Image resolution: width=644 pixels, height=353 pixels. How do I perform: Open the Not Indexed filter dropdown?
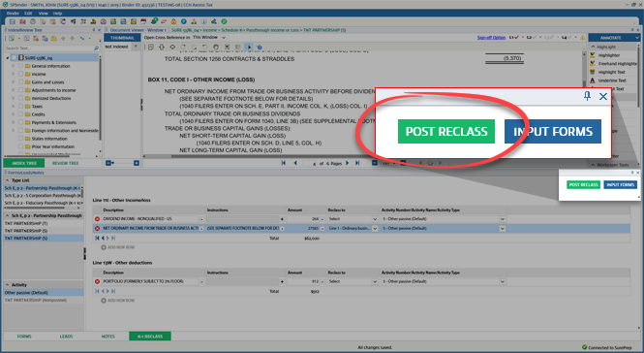[x=136, y=47]
